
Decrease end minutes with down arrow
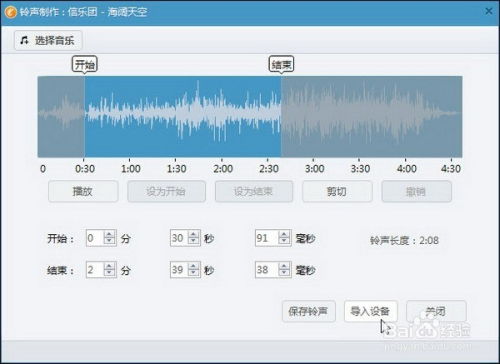(109, 273)
